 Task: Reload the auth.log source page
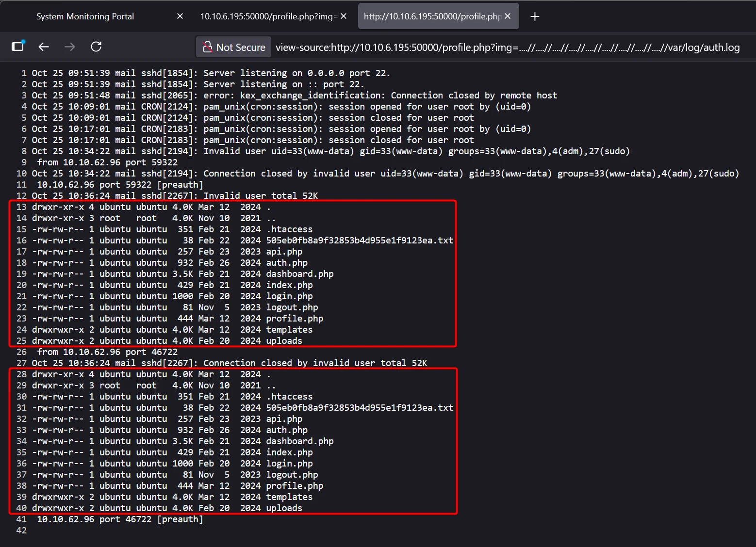click(96, 47)
